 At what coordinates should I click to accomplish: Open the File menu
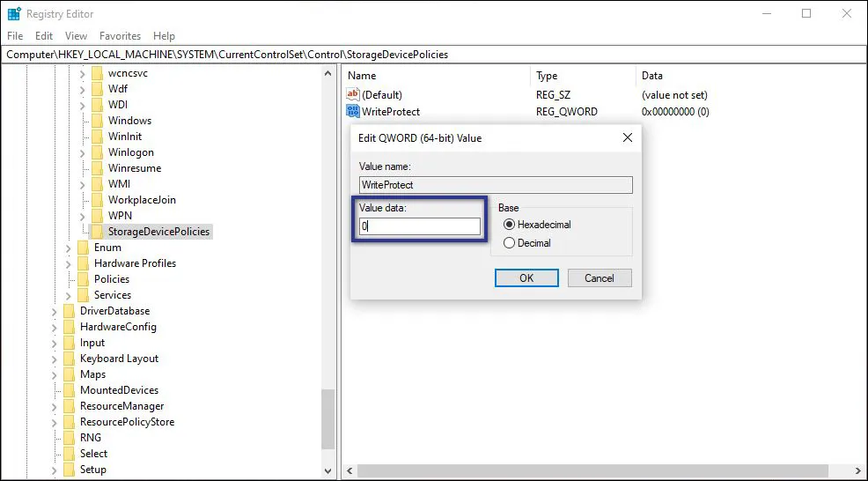tap(15, 35)
